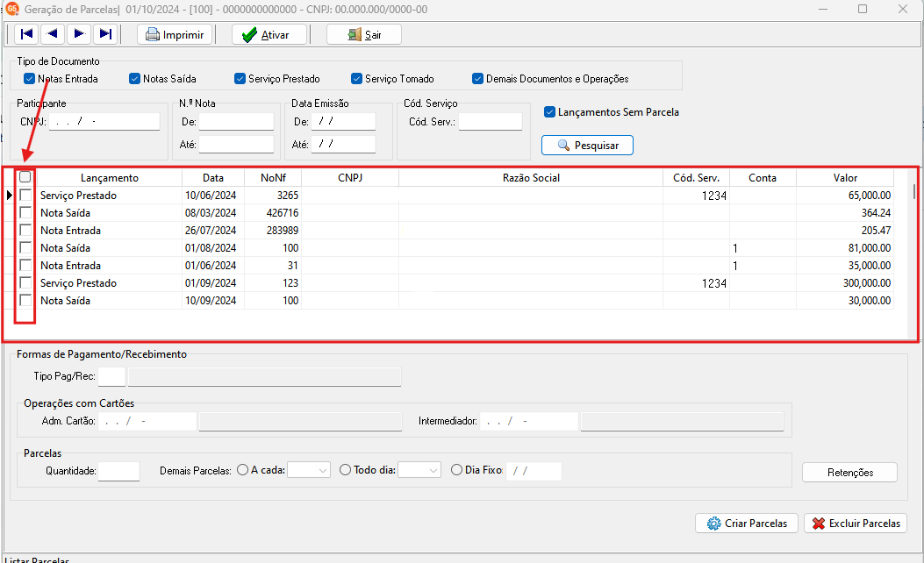Check the row for Serviço Prestado NoNf 3265
Image resolution: width=924 pixels, height=563 pixels.
(x=25, y=195)
